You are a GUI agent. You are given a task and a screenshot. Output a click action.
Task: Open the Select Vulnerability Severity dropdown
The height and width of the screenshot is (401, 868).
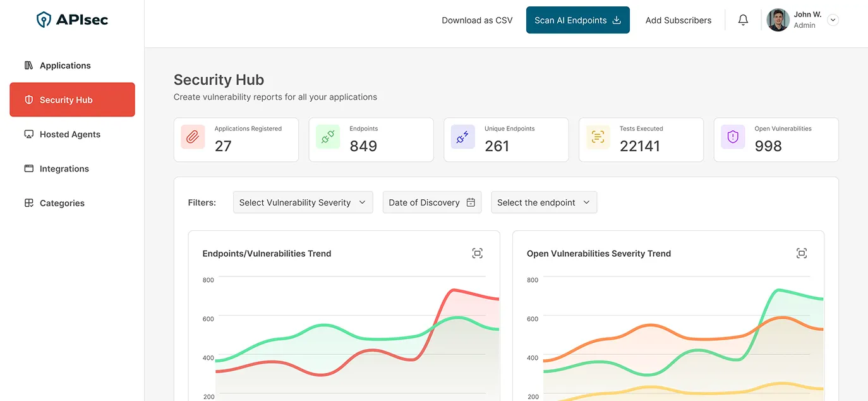pyautogui.click(x=303, y=202)
